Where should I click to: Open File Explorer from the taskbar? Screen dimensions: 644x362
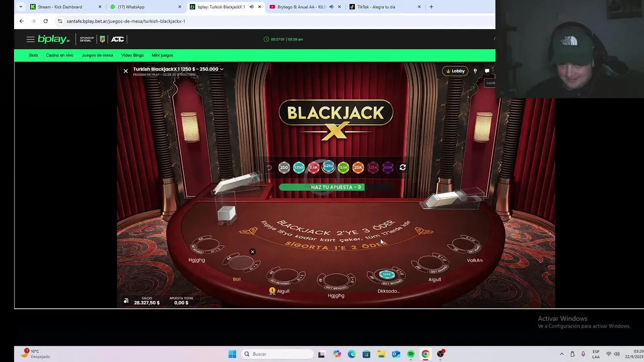coord(381,354)
